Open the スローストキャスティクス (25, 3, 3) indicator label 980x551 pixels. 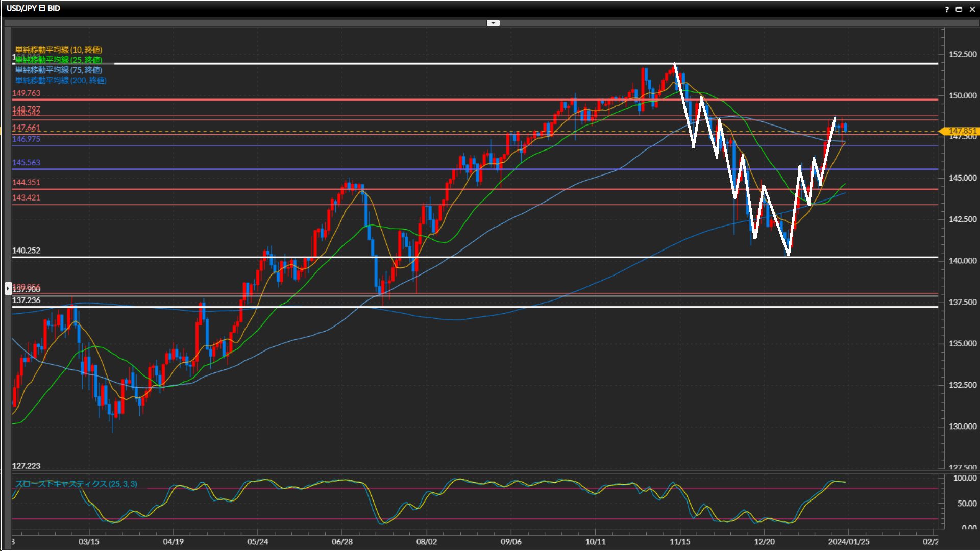pos(76,484)
